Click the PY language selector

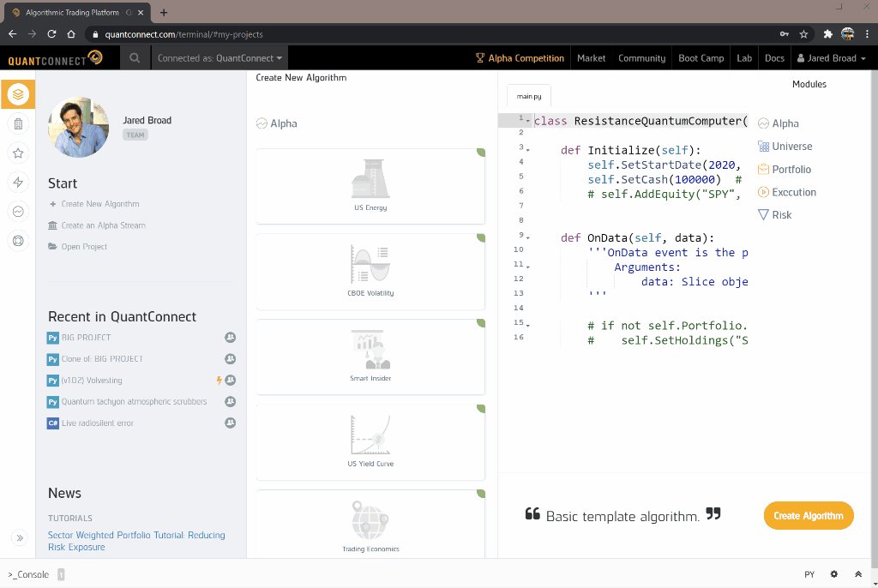click(809, 574)
